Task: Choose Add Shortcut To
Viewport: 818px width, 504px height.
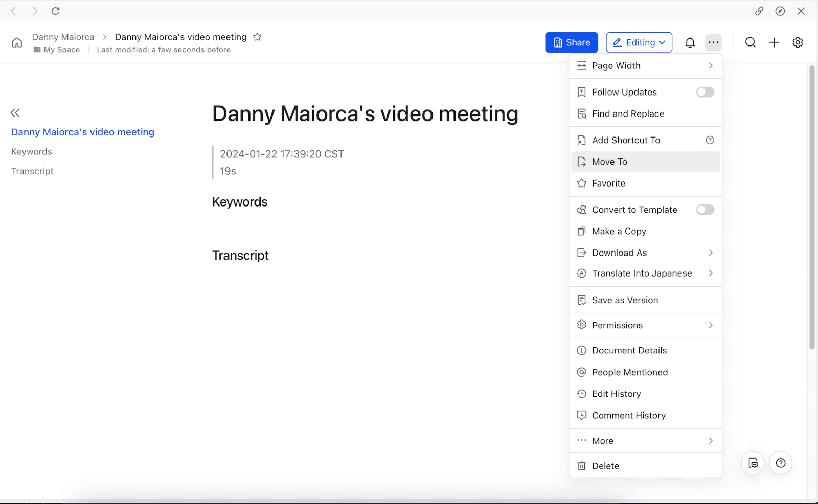Action: pos(645,140)
